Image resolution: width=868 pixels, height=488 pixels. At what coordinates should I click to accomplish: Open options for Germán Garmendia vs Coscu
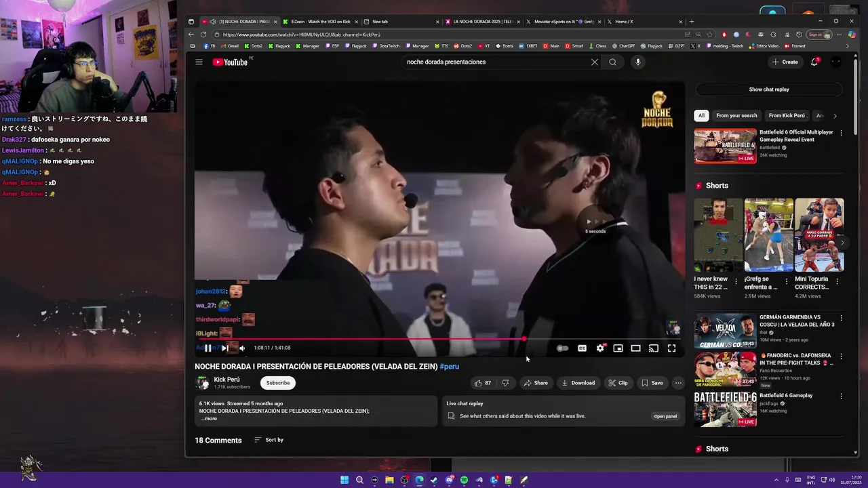[841, 318]
